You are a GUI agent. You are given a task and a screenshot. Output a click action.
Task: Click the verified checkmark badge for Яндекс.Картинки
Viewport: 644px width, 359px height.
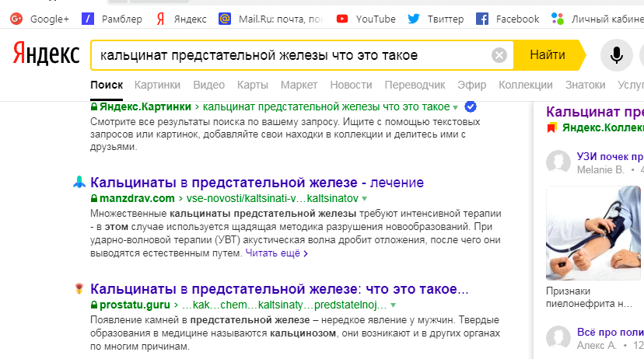(471, 106)
